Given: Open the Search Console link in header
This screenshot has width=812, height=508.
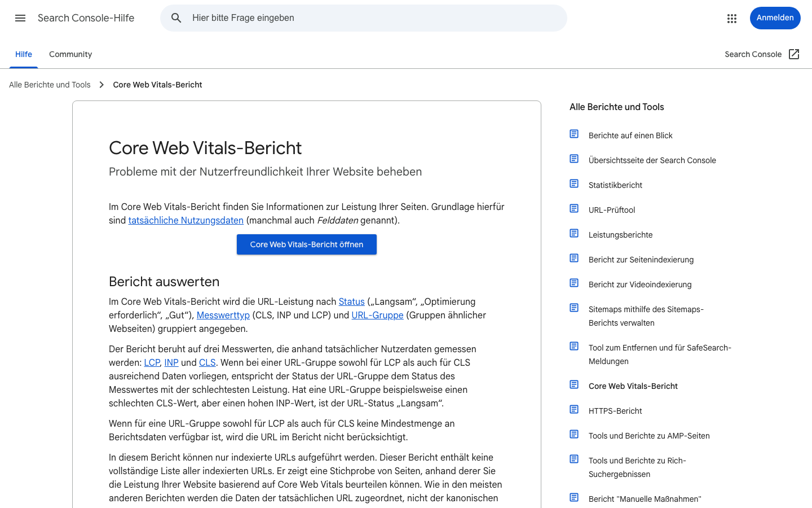Looking at the screenshot, I should (x=753, y=54).
